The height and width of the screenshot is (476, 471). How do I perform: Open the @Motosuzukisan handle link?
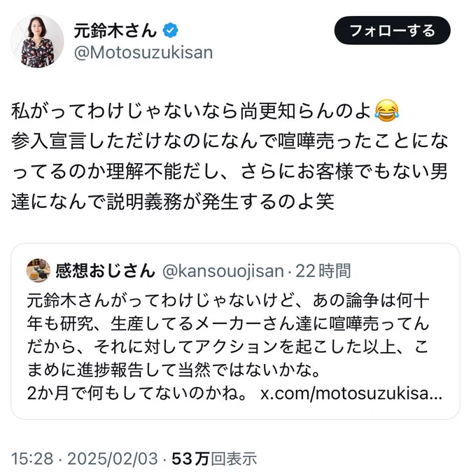tap(143, 52)
